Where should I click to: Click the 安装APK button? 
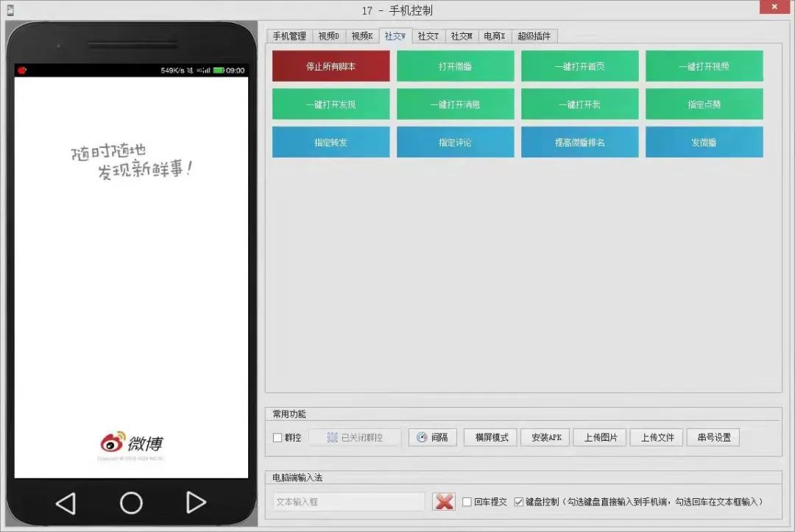[x=546, y=437]
